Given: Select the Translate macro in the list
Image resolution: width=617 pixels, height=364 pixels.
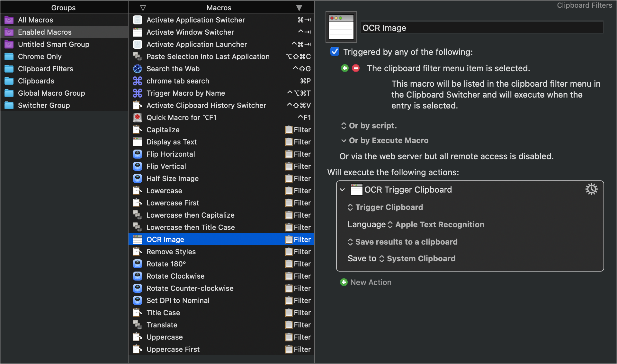Looking at the screenshot, I should coord(221,325).
